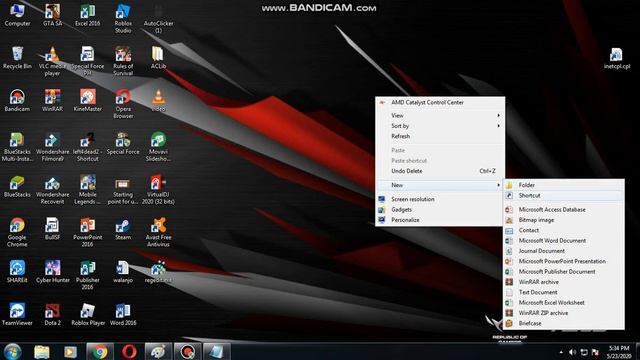Choose Contact in New submenu
Viewport: 640px width, 360px height.
[564, 230]
